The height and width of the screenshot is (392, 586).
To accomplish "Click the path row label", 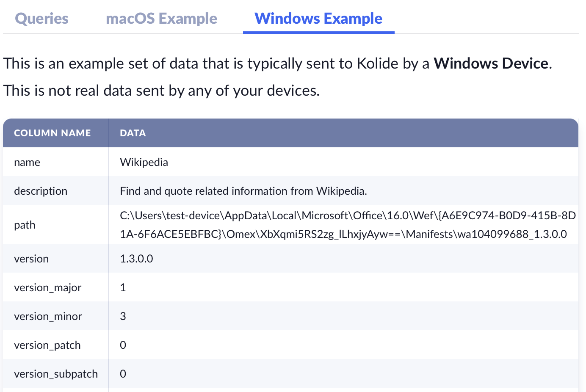I will [x=25, y=225].
